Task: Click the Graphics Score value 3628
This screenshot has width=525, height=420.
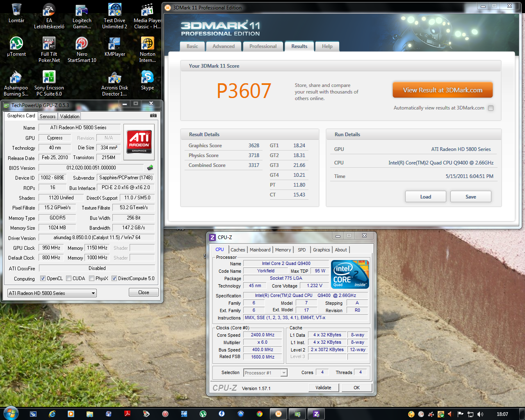Action: [x=254, y=146]
